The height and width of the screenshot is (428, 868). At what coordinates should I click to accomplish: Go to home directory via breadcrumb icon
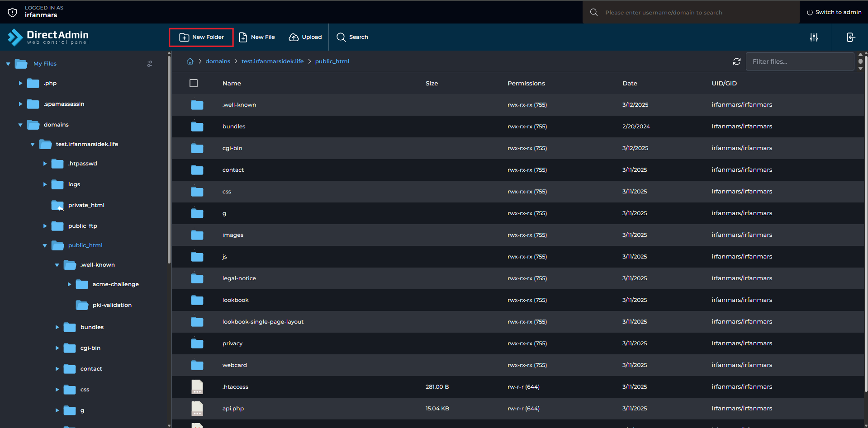tap(190, 61)
